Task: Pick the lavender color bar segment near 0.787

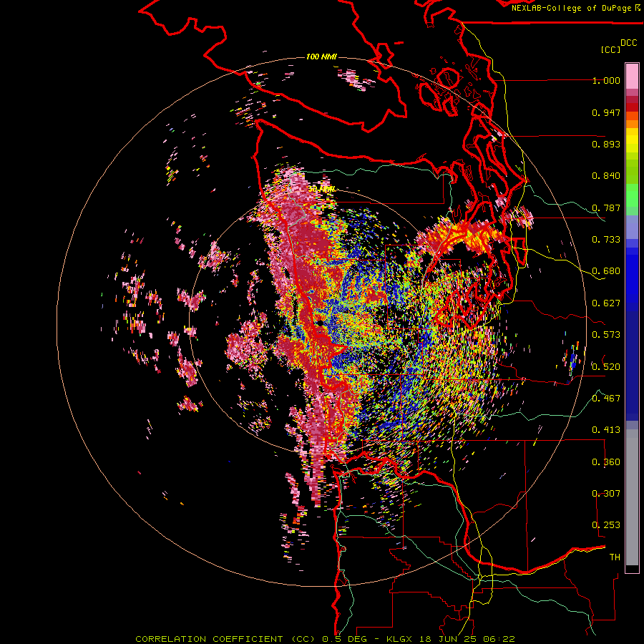Action: (x=632, y=227)
